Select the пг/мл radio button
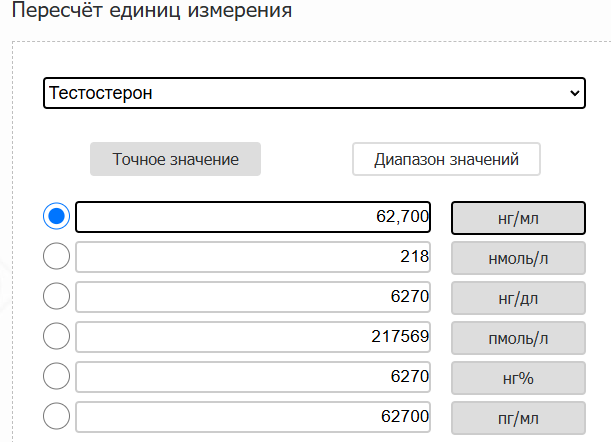Image resolution: width=611 pixels, height=442 pixels. click(x=57, y=416)
